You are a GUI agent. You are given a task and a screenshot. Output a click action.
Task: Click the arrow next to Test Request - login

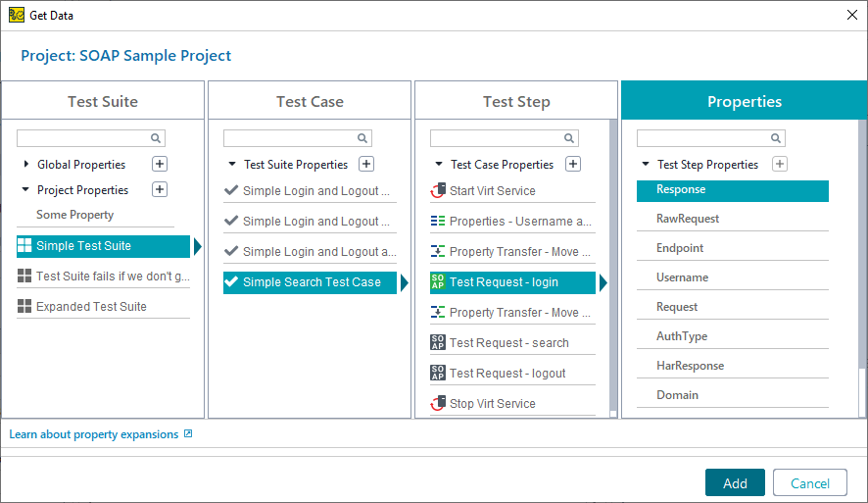pos(603,282)
